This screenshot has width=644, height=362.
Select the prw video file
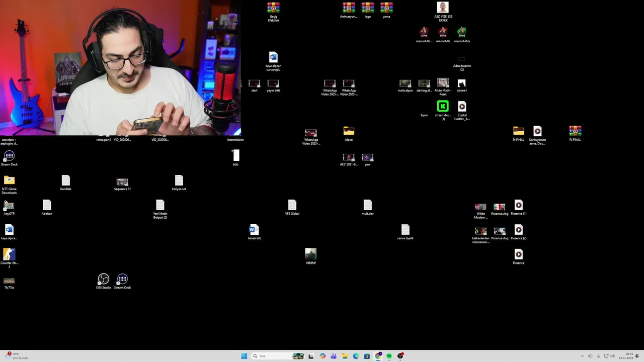[x=368, y=157]
